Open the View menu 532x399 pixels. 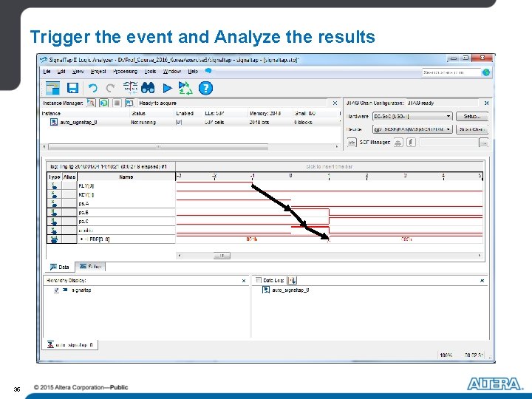click(x=78, y=71)
